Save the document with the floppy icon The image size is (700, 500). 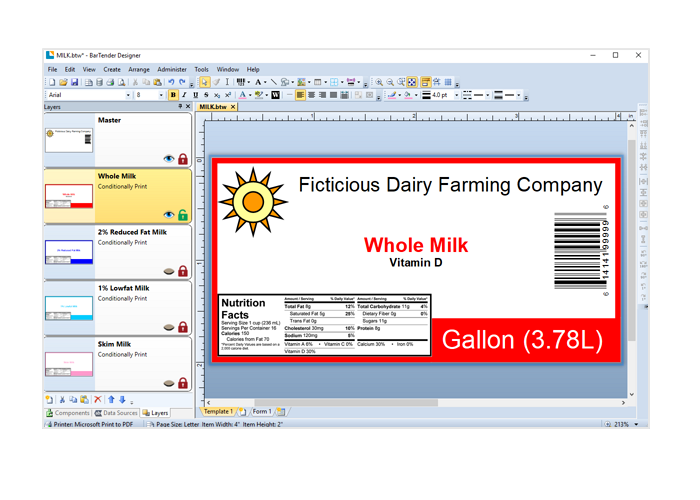[75, 82]
